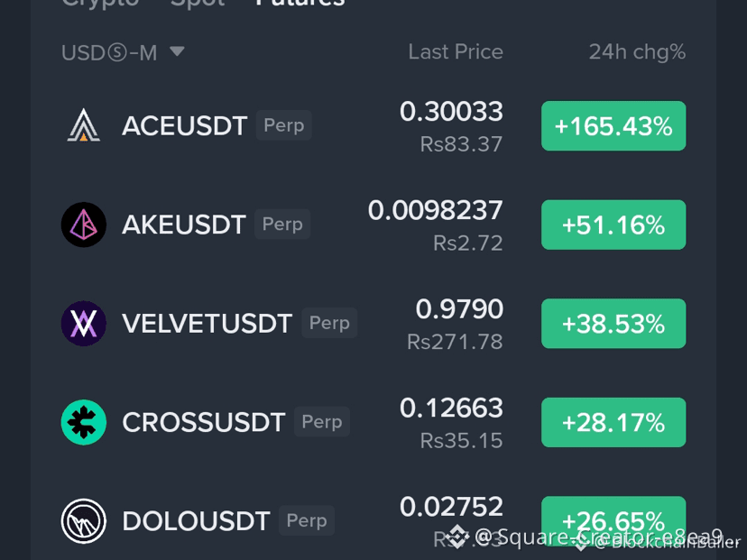
Task: Tap the Perp tag beside CROSSUSDT
Action: click(322, 422)
